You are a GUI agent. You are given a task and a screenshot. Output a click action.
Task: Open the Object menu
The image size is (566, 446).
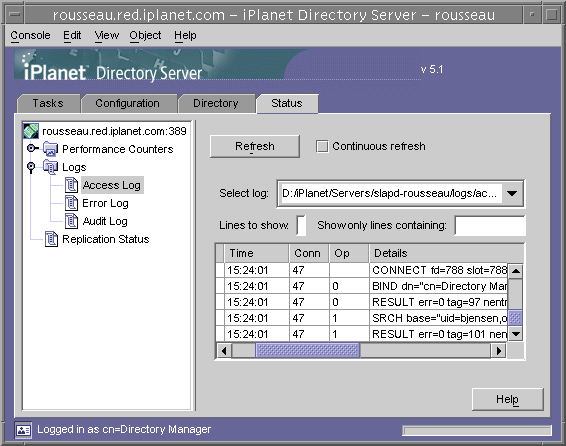pyautogui.click(x=145, y=35)
